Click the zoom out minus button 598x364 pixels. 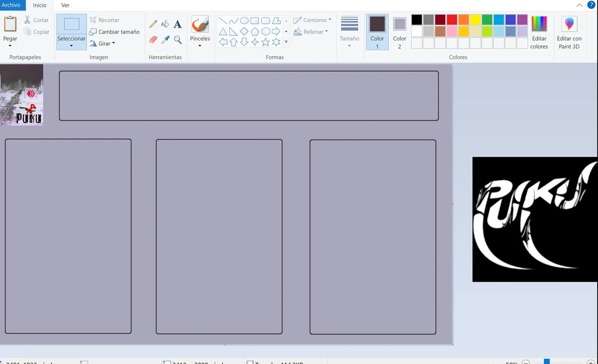[x=526, y=362]
